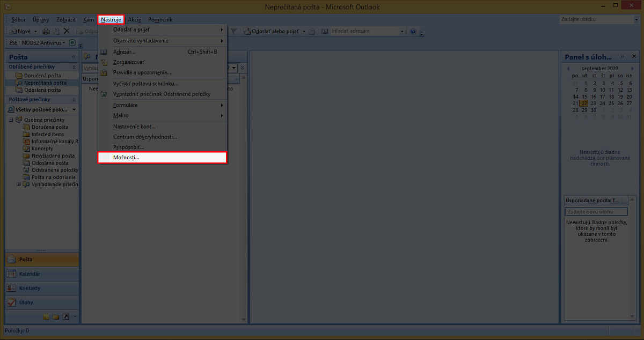This screenshot has height=340, width=644.
Task: Open the Úpravy menu
Action: point(41,19)
